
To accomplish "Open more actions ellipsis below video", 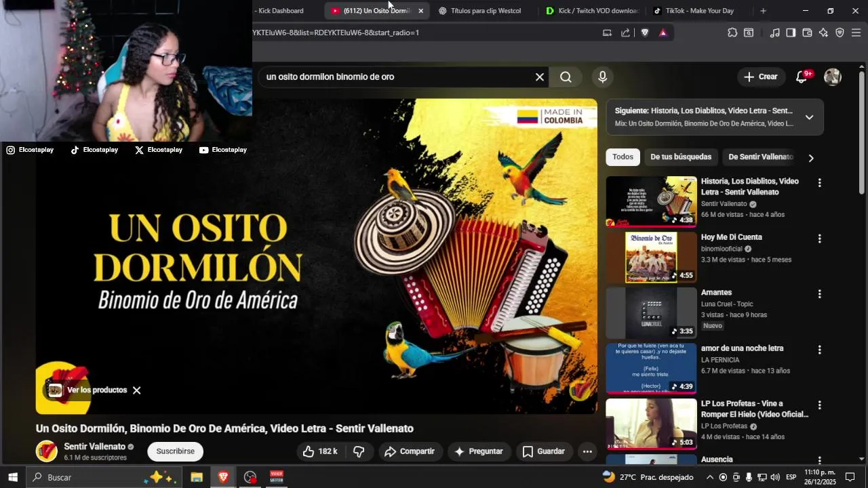I will point(587,451).
